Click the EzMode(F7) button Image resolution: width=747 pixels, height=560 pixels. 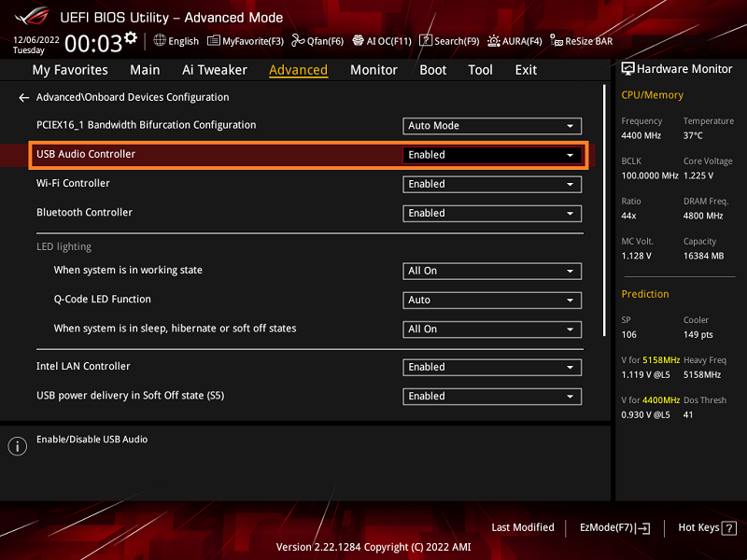coord(614,527)
